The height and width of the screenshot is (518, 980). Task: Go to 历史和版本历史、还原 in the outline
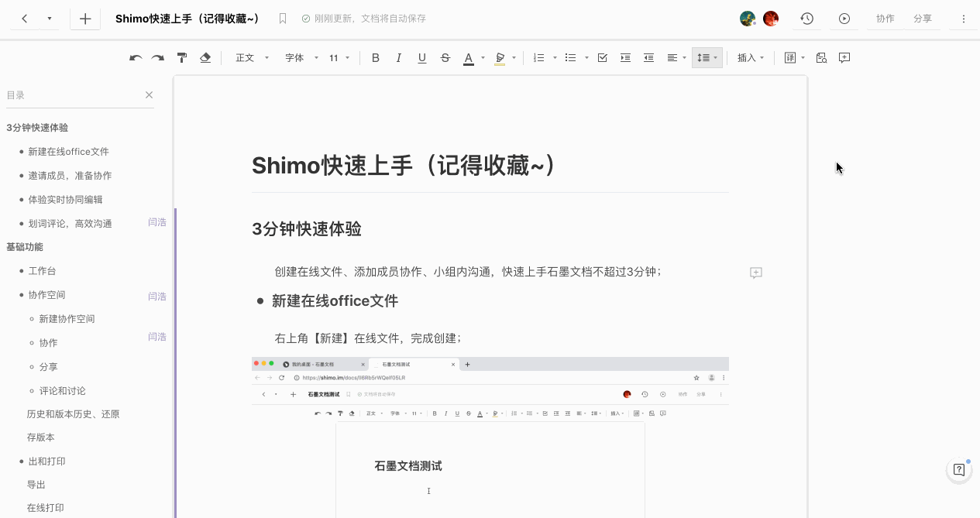(73, 414)
